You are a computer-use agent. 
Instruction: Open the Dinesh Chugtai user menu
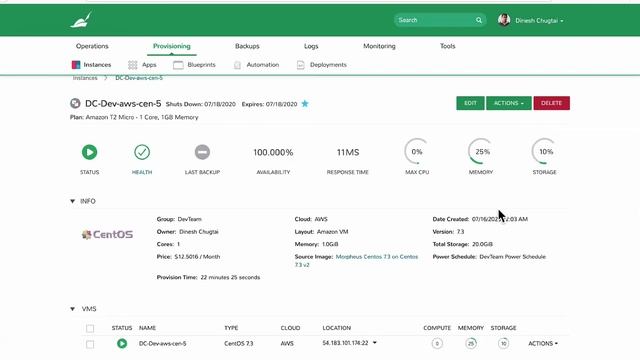coord(539,20)
